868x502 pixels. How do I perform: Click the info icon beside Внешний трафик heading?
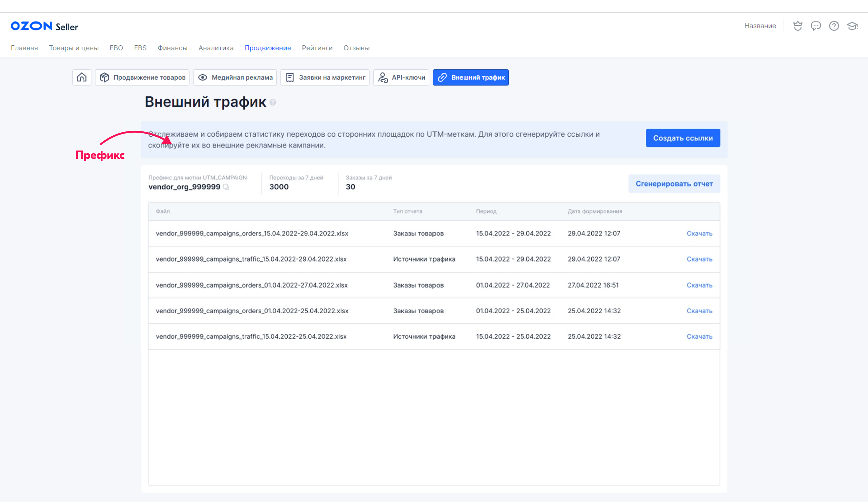pos(273,102)
